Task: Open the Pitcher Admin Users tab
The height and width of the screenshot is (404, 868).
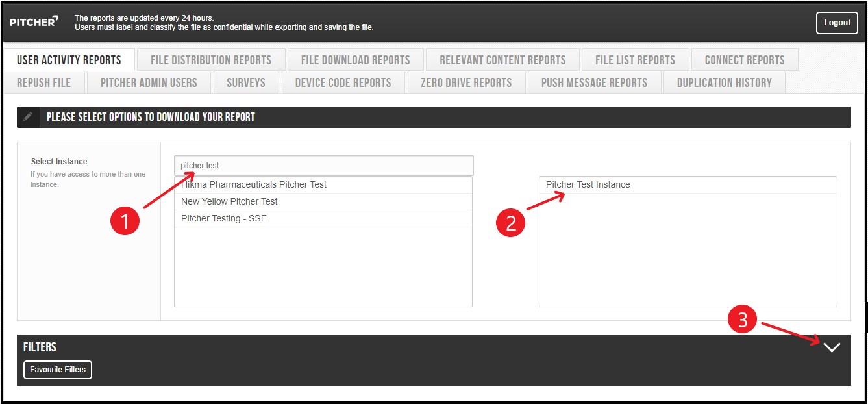Action: coord(148,82)
